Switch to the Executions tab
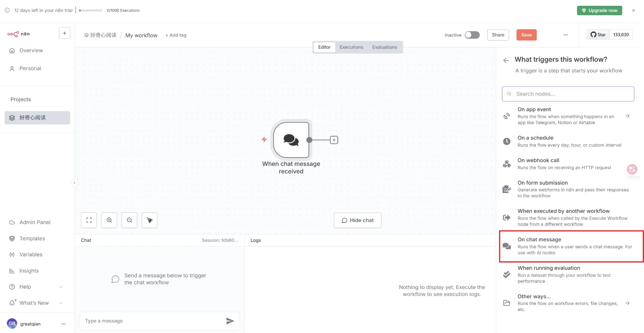Screen dimensions: 644x333 351,47
